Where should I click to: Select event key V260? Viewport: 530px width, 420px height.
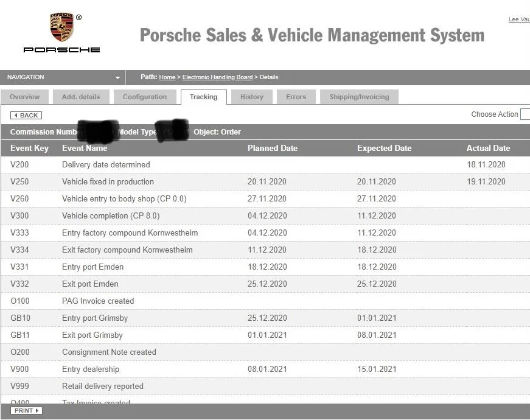19,198
